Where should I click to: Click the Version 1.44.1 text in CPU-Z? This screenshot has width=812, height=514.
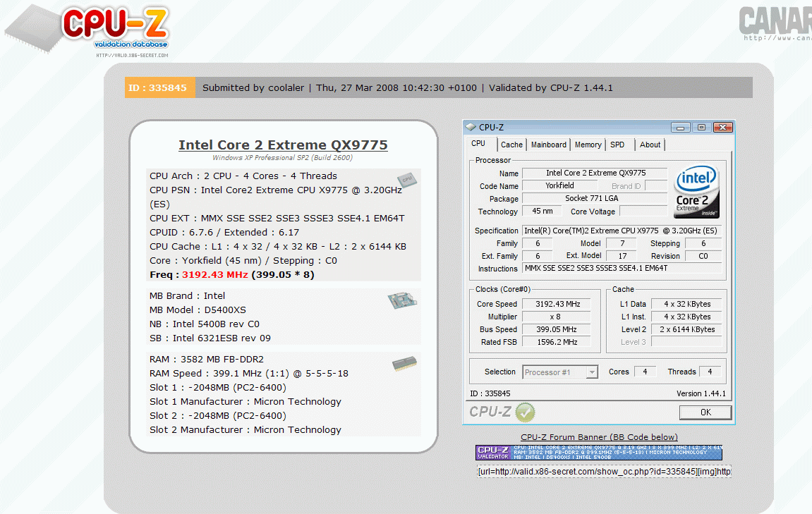click(x=701, y=393)
